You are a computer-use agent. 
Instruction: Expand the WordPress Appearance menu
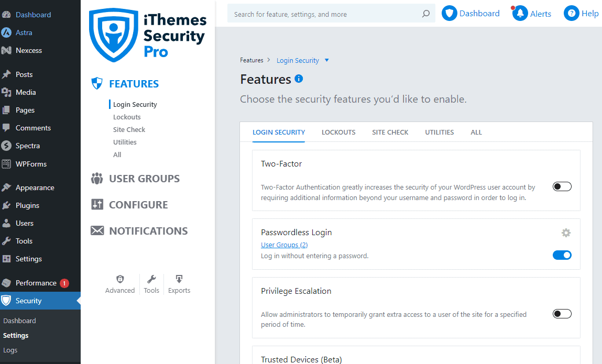[x=35, y=187]
